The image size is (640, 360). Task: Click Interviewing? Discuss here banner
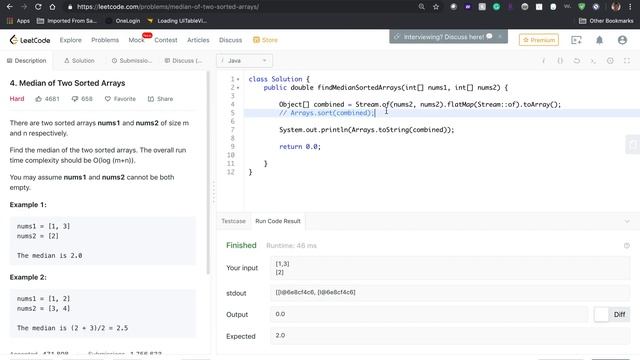443,37
